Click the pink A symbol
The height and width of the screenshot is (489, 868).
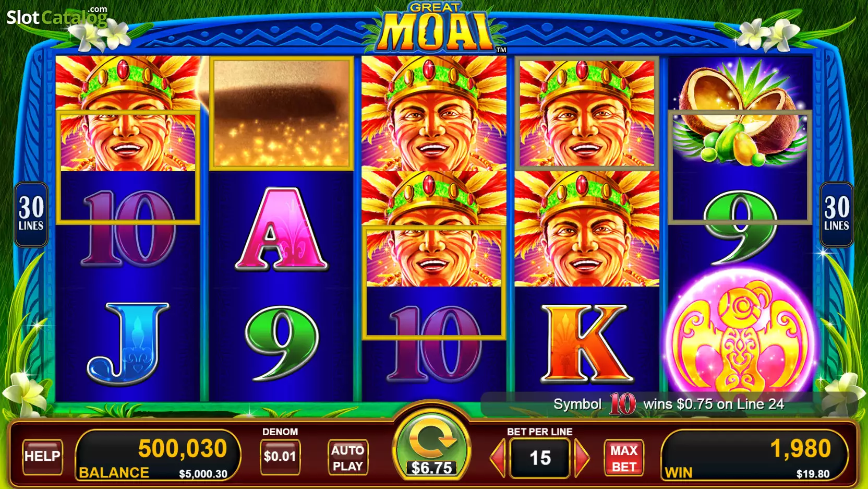(281, 230)
